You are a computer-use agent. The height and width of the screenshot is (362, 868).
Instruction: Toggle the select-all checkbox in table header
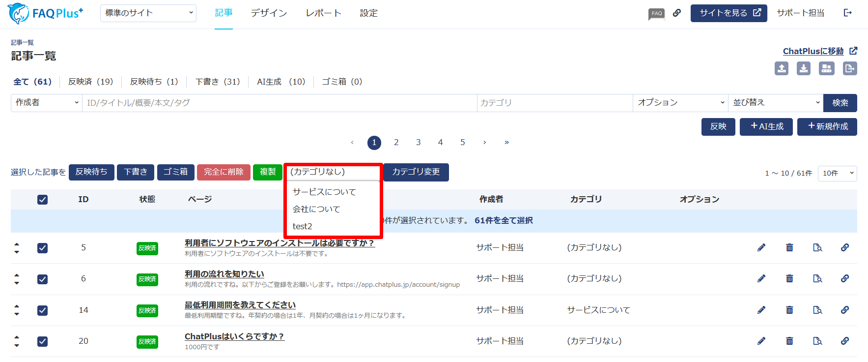click(x=43, y=199)
